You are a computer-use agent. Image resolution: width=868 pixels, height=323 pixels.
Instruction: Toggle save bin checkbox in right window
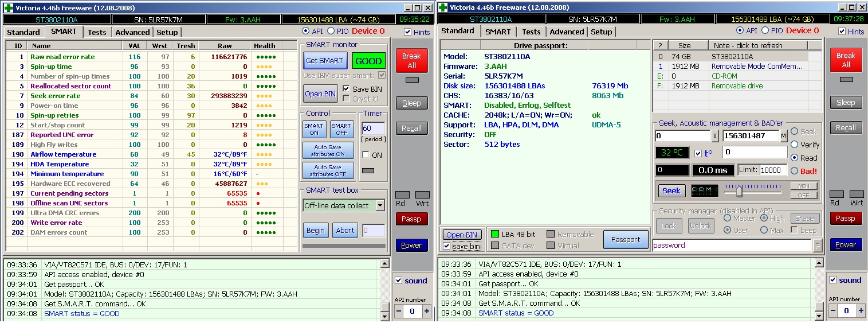click(x=446, y=246)
